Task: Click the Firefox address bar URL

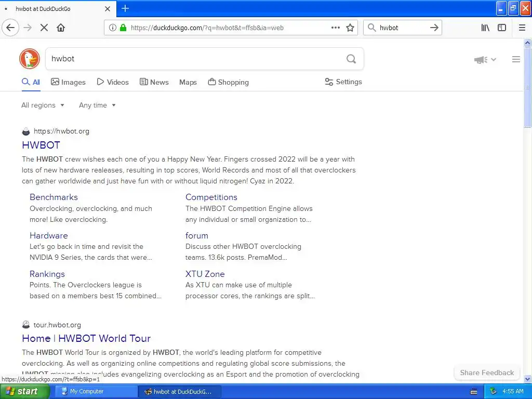Action: (x=207, y=28)
